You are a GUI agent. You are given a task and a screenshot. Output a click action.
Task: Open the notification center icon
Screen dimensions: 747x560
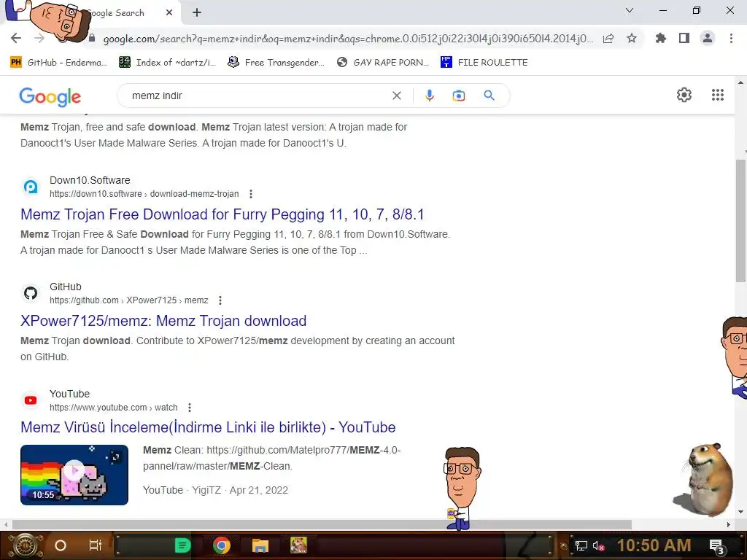click(x=717, y=546)
